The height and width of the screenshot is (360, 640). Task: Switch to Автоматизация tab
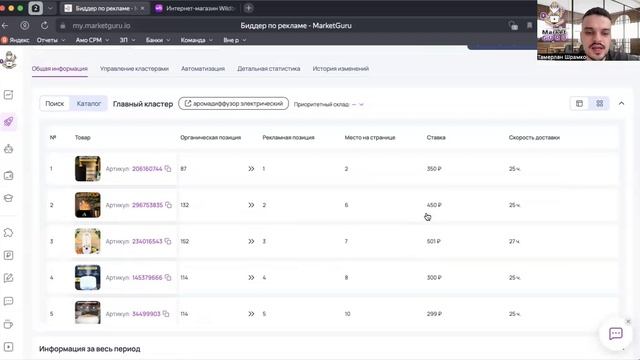coord(203,69)
